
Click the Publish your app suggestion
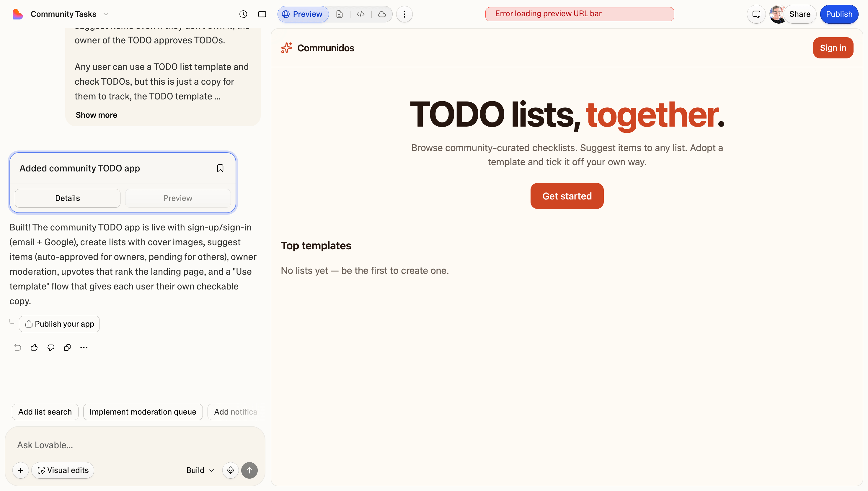tap(59, 324)
